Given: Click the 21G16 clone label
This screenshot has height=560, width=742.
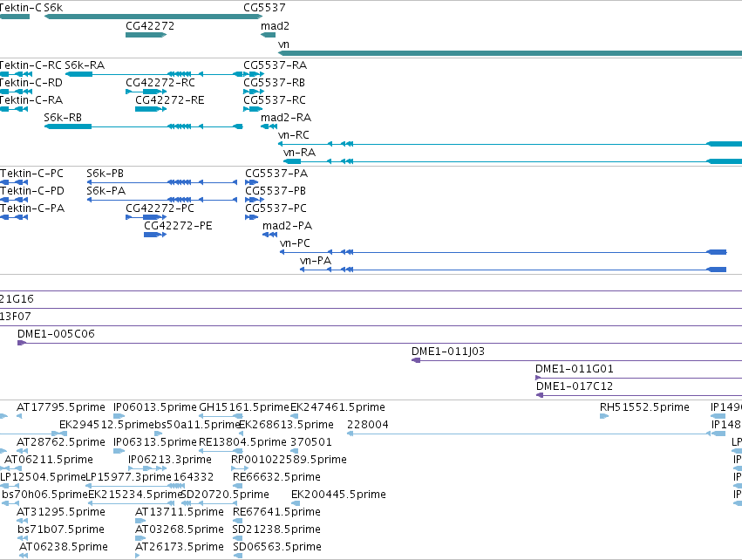Looking at the screenshot, I should click(x=17, y=299).
